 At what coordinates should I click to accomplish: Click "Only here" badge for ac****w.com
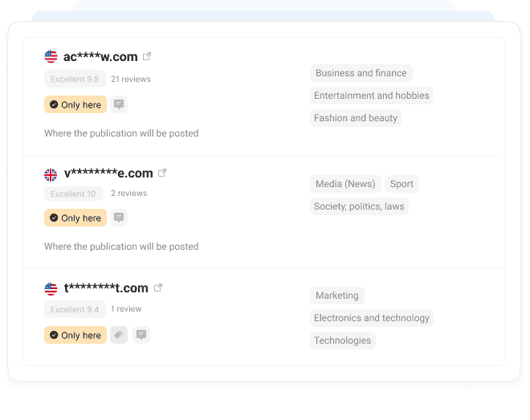coord(75,104)
